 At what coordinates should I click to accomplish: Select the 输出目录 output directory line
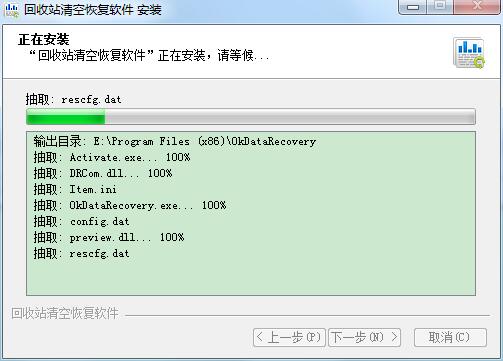[174, 141]
